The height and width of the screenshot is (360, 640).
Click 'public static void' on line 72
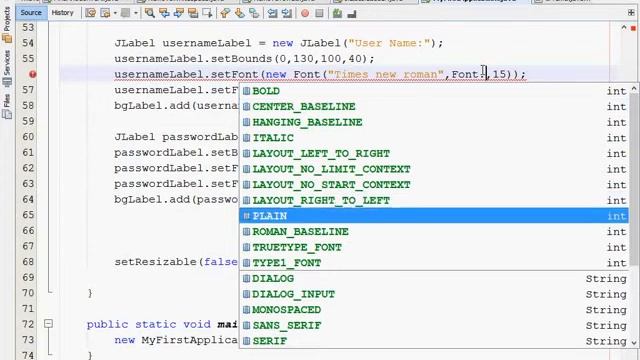click(x=149, y=324)
